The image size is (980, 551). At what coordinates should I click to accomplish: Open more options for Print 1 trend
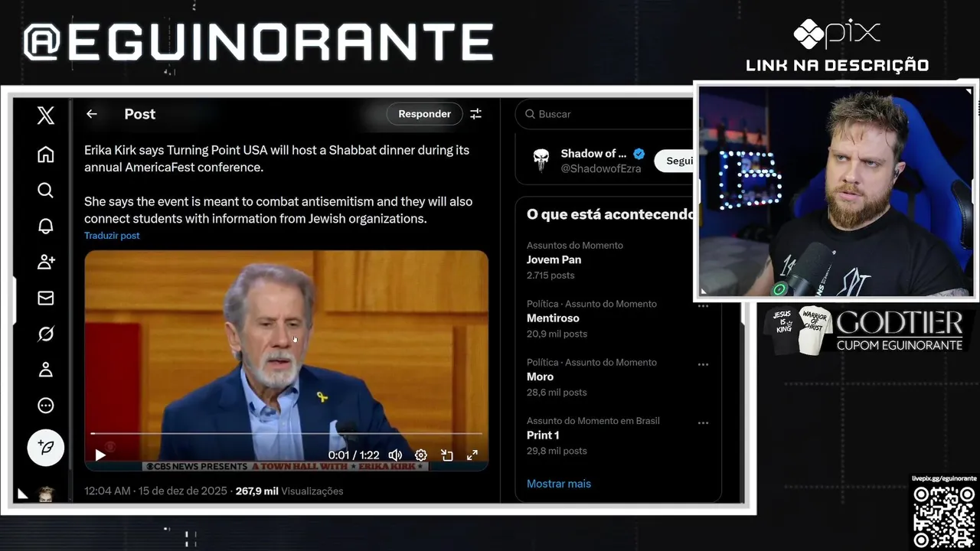pos(703,422)
